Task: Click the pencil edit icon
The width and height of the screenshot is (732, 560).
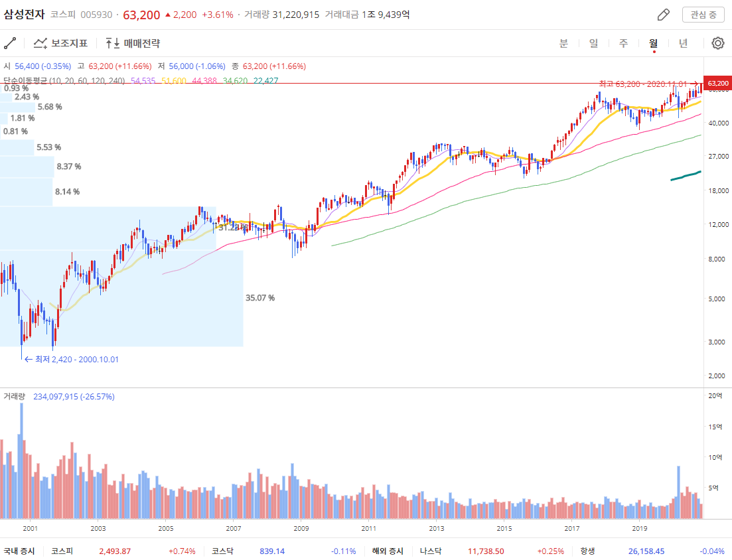Action: pos(664,15)
